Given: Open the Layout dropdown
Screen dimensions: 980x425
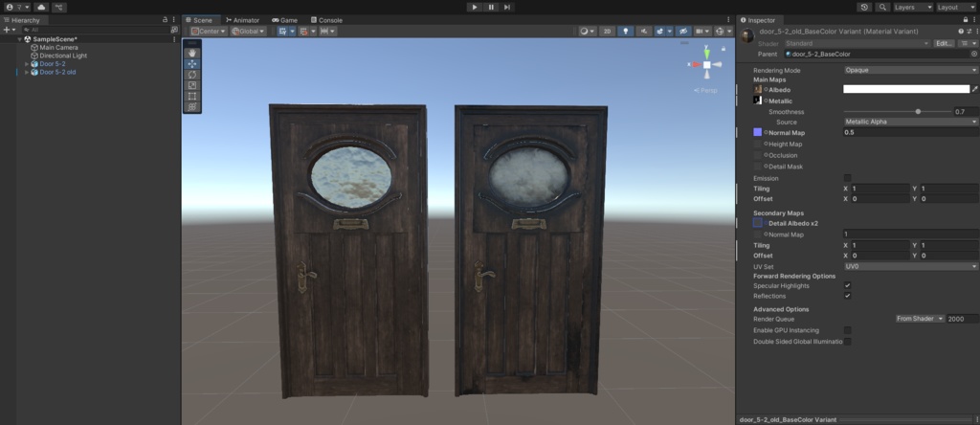Looking at the screenshot, I should coord(956,7).
